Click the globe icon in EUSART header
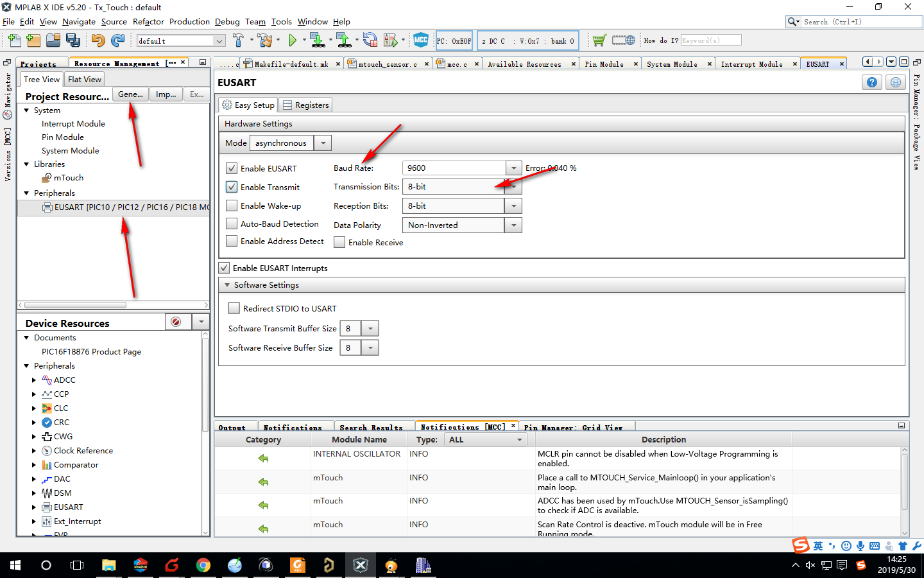 coord(896,82)
